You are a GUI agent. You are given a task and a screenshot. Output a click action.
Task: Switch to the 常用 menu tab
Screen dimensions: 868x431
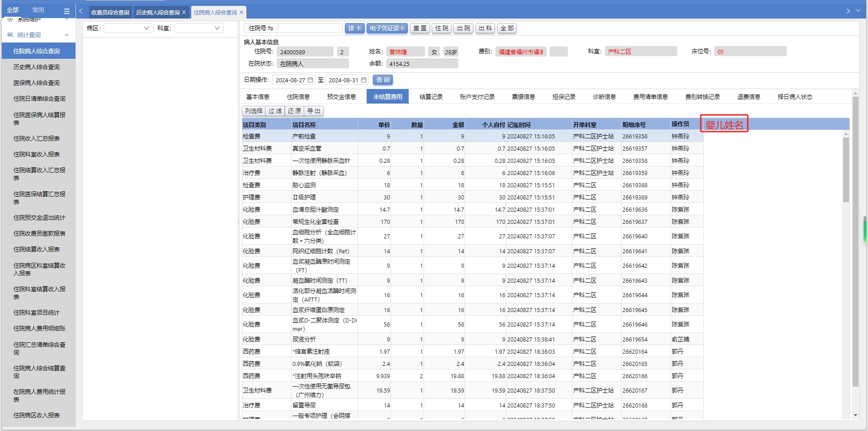(38, 10)
